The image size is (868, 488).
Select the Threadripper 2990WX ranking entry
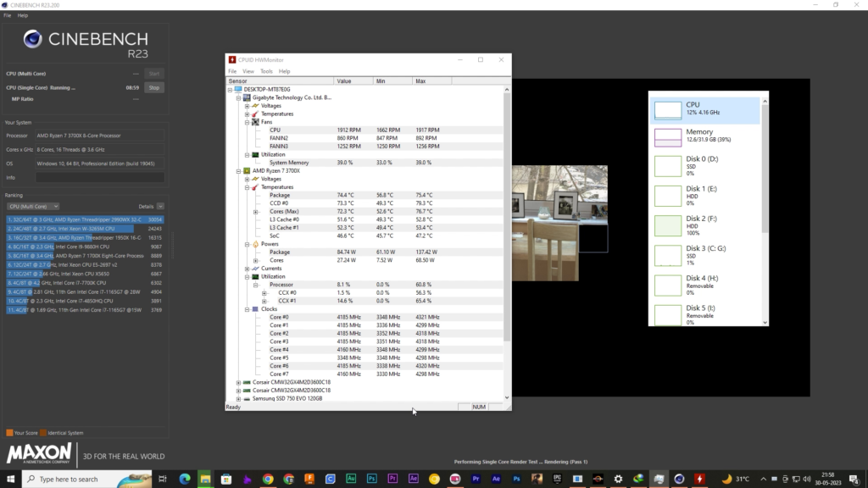click(x=85, y=219)
